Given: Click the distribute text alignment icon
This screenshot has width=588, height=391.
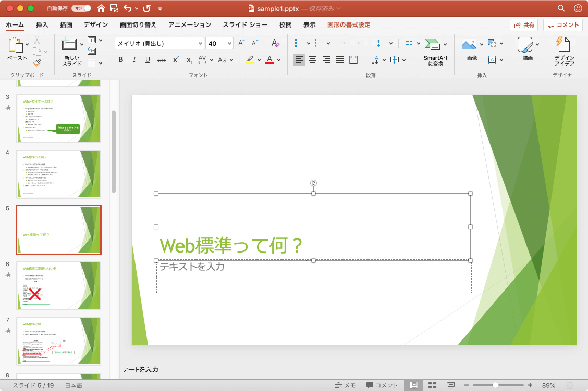Looking at the screenshot, I should click(x=353, y=59).
